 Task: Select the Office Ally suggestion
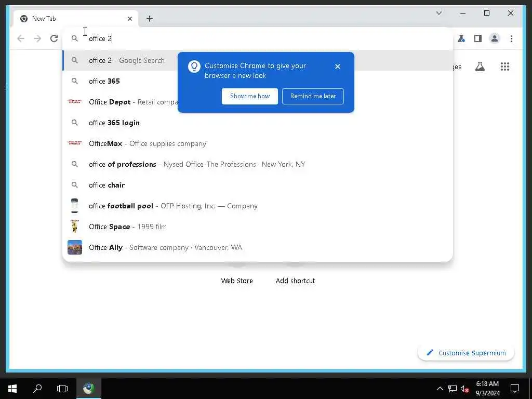click(258, 247)
